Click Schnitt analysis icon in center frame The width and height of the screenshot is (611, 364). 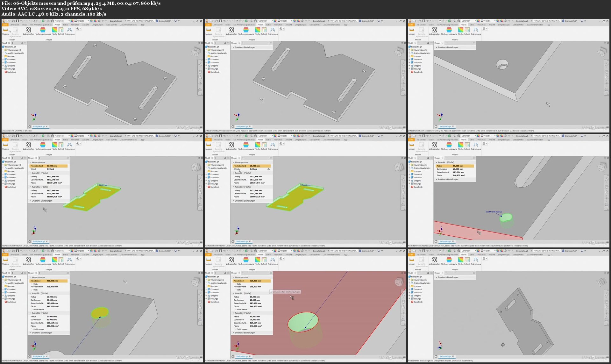[x=264, y=146]
